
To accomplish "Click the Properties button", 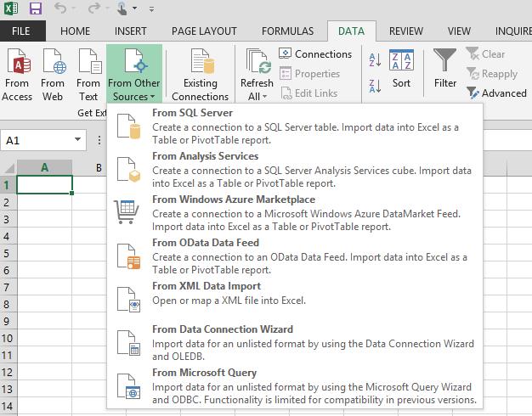I will (309, 74).
